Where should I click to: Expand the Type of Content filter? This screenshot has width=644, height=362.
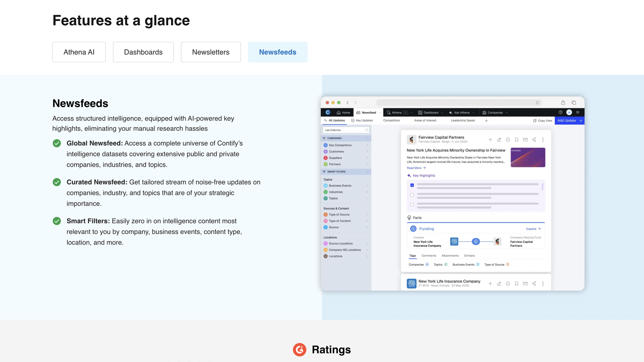pyautogui.click(x=346, y=221)
